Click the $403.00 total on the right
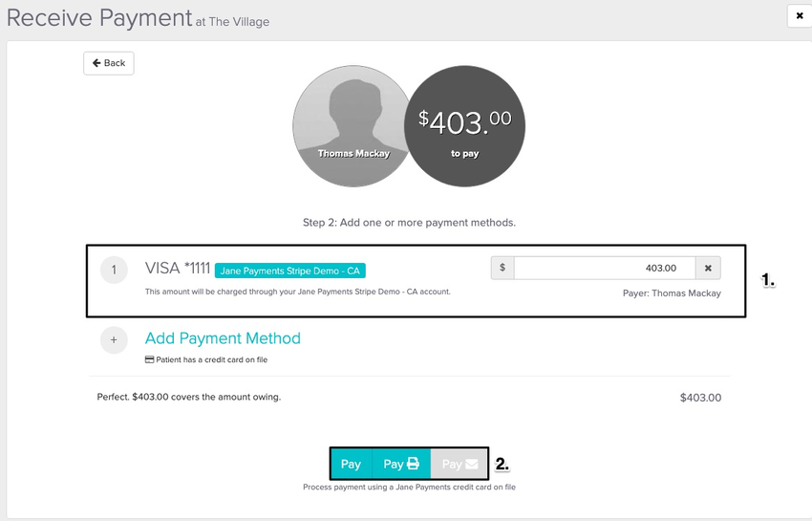812x521 pixels. pyautogui.click(x=700, y=398)
